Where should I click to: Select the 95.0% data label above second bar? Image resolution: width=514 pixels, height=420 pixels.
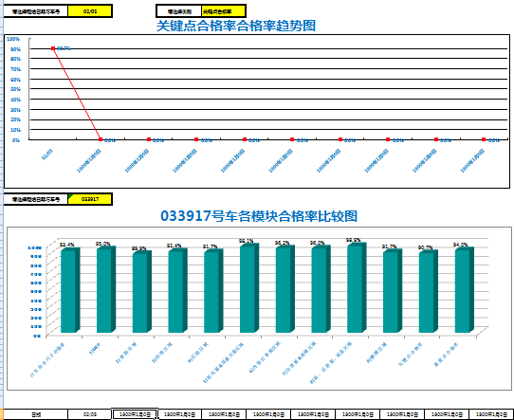102,244
